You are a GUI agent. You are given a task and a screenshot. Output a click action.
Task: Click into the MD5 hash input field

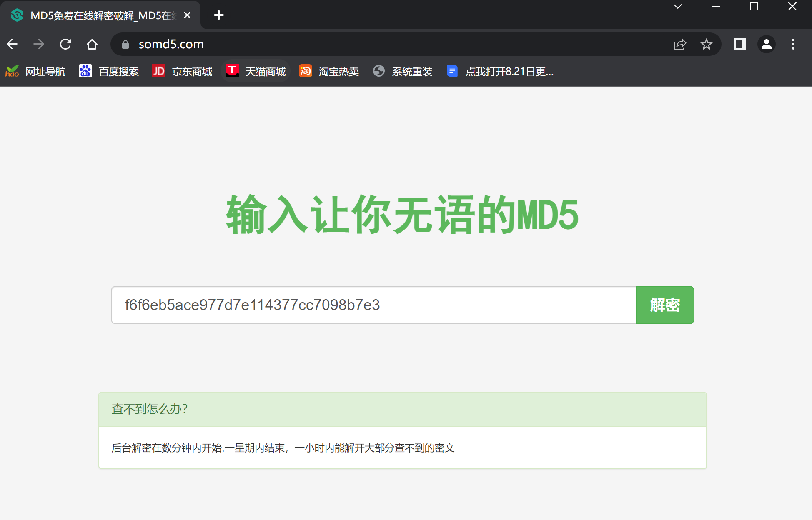coord(373,305)
